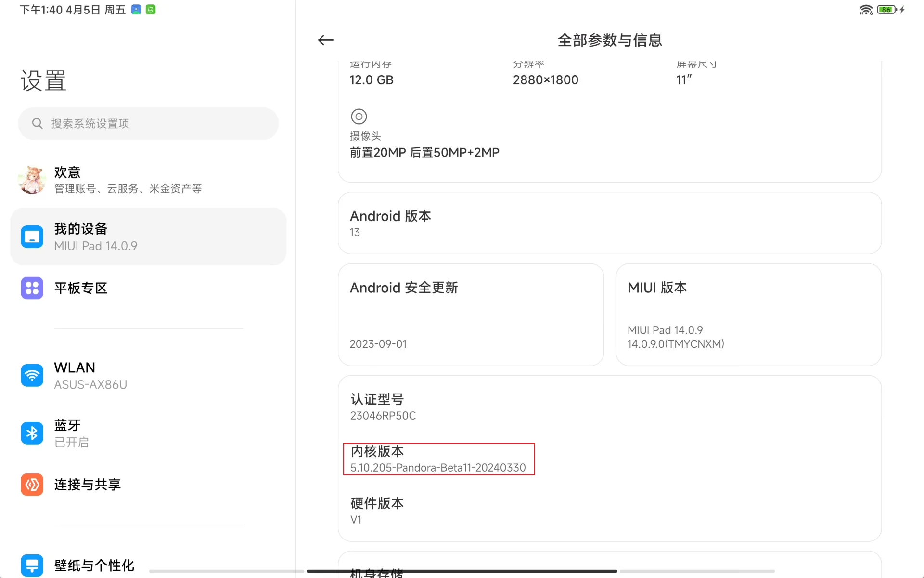
Task: Click the search system settings field
Action: (x=148, y=124)
